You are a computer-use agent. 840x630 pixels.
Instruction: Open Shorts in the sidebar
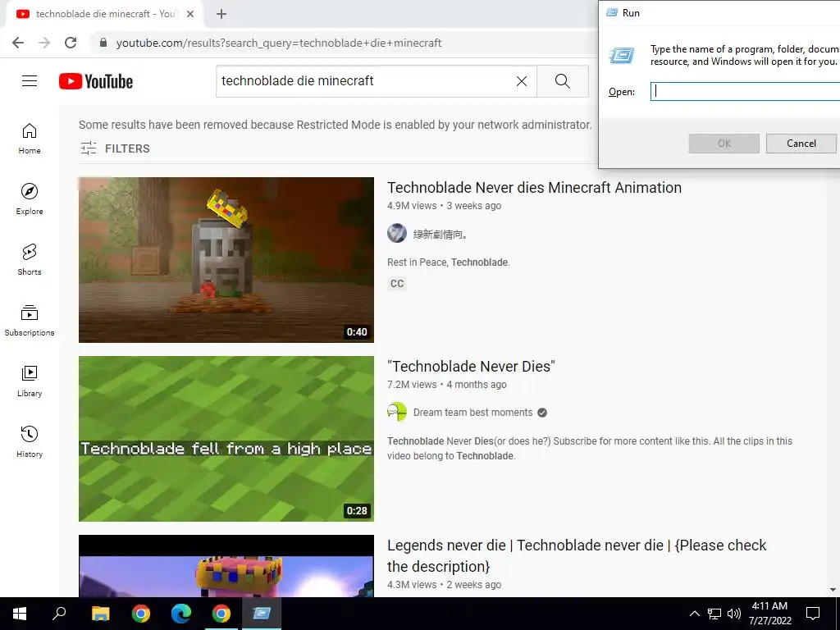(30, 260)
